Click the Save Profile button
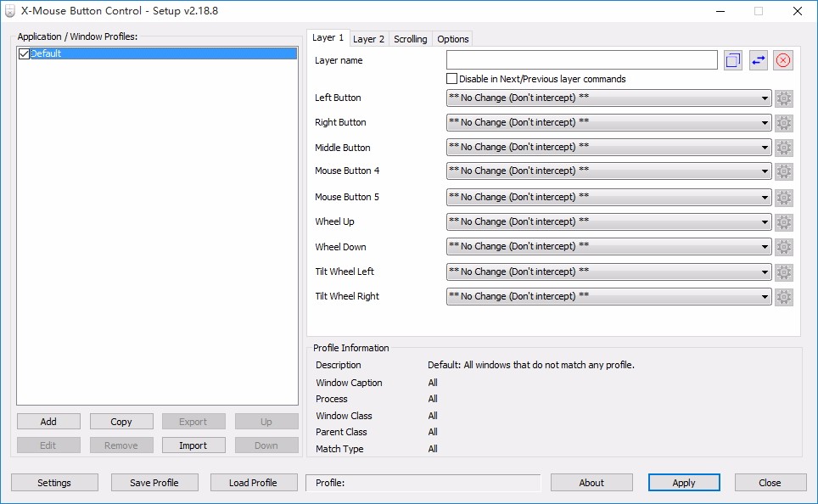This screenshot has height=504, width=818. [154, 483]
